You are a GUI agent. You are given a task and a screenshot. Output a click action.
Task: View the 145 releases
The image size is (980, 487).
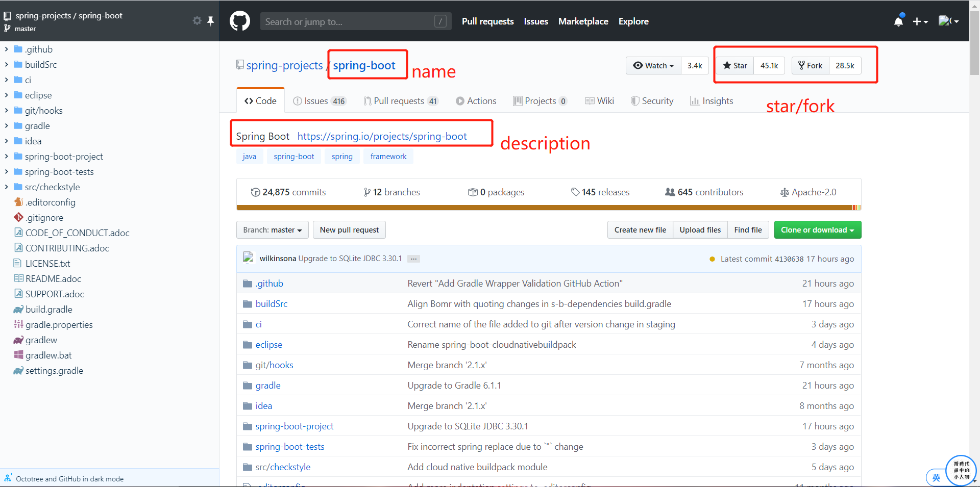[x=600, y=192]
